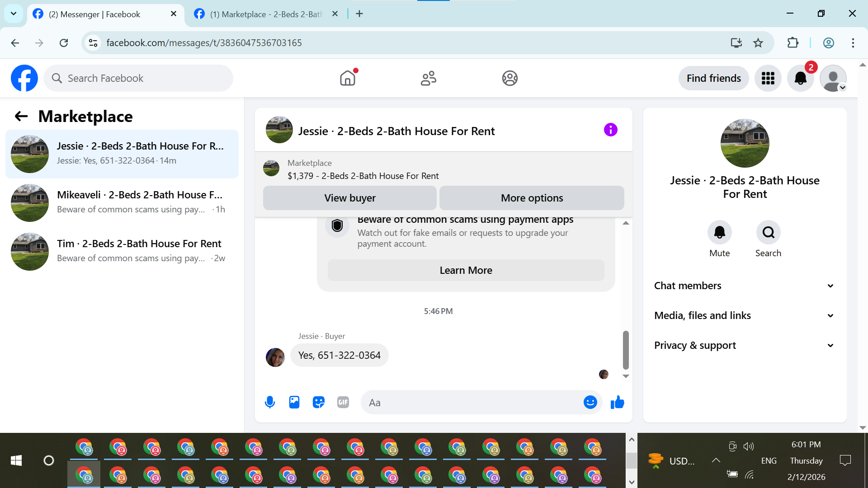868x488 pixels.
Task: Open the Friends icon in top navigation
Action: tap(429, 78)
